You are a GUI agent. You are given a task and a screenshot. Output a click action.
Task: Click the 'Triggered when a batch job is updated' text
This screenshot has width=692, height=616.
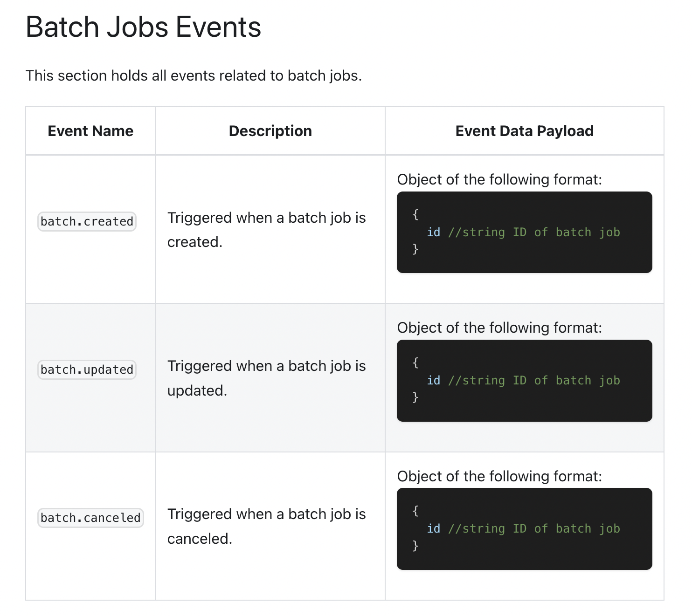coord(267,378)
